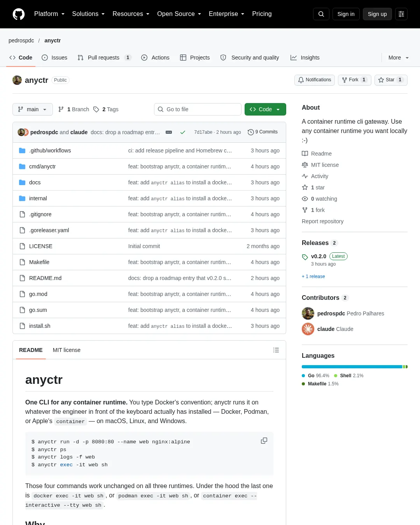Expand the Resources menu
The height and width of the screenshot is (525, 420).
pyautogui.click(x=131, y=14)
